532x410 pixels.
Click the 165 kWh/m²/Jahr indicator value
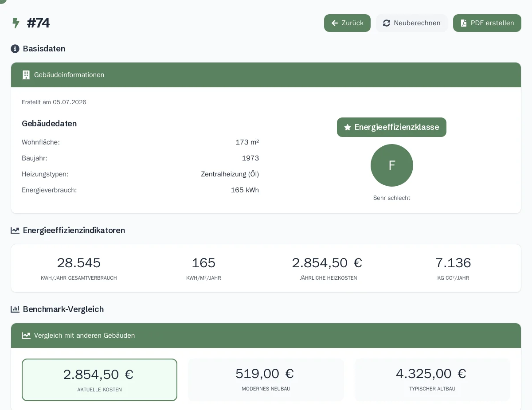pyautogui.click(x=203, y=263)
